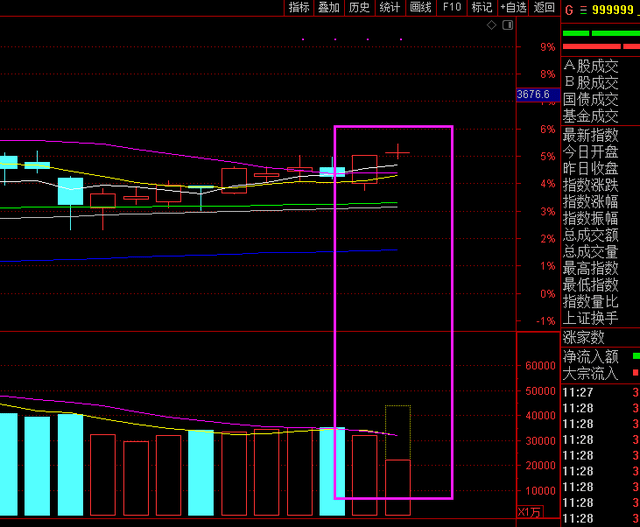Select the 11:27 tick row
Image resolution: width=640 pixels, height=527 pixels.
(x=600, y=392)
